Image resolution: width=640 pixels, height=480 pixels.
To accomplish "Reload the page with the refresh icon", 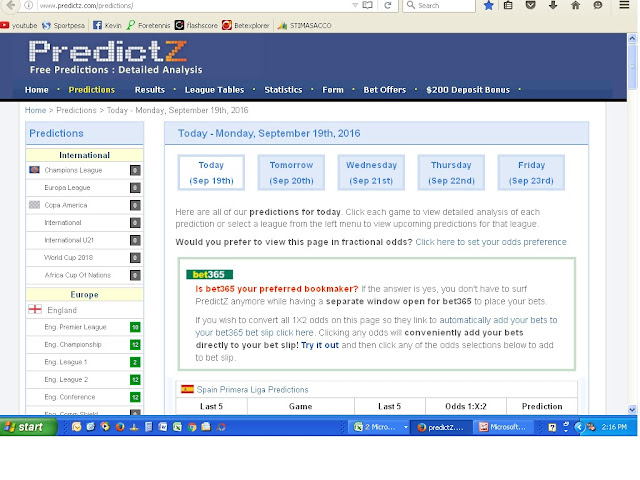I will pyautogui.click(x=388, y=5).
